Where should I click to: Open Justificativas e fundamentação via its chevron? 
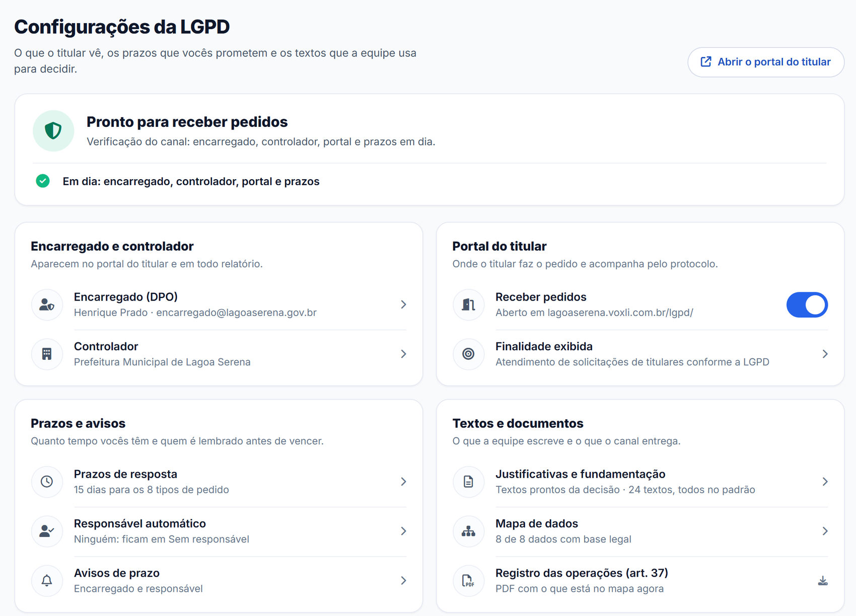tap(825, 482)
